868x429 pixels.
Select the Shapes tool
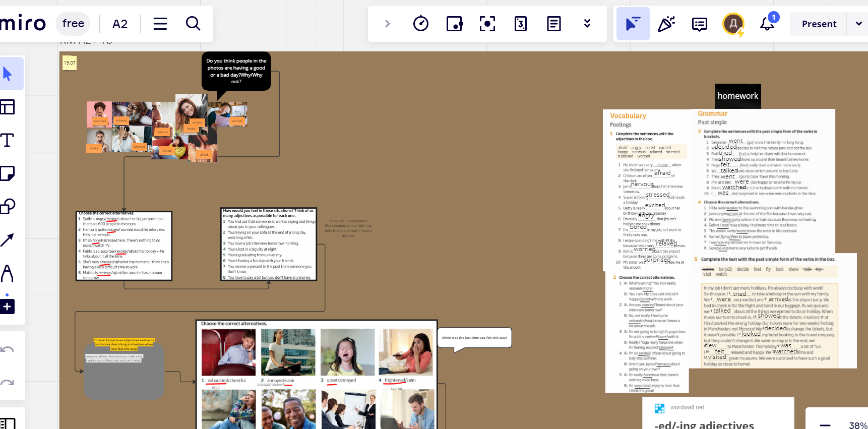8,206
